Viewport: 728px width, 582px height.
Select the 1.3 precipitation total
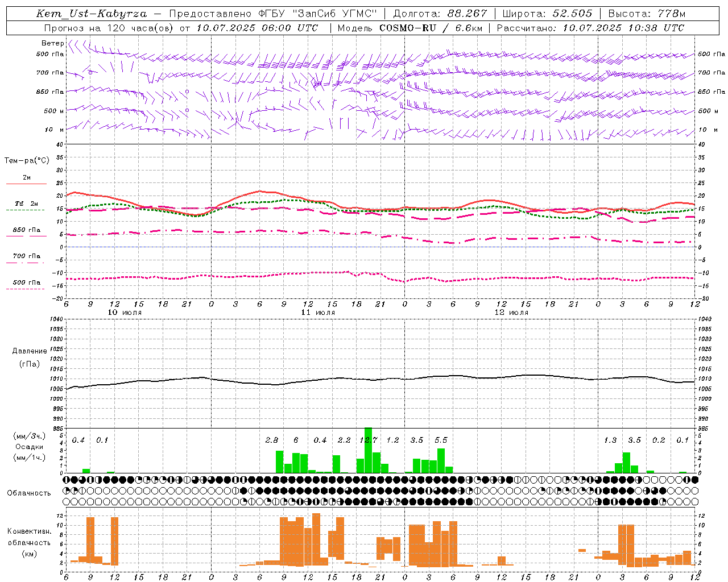coord(610,440)
